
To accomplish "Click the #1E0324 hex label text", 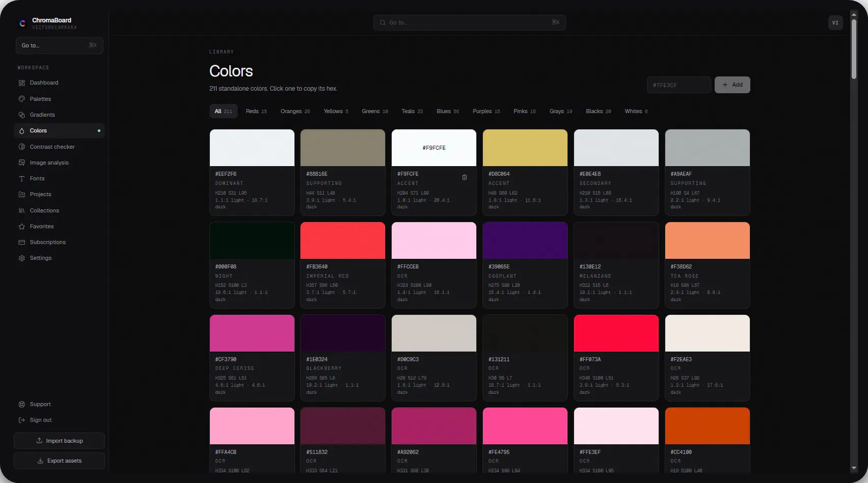I will (317, 359).
